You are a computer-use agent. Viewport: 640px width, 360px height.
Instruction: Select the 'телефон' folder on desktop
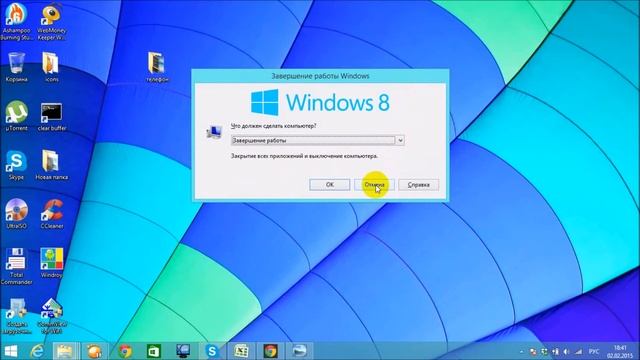[x=157, y=67]
